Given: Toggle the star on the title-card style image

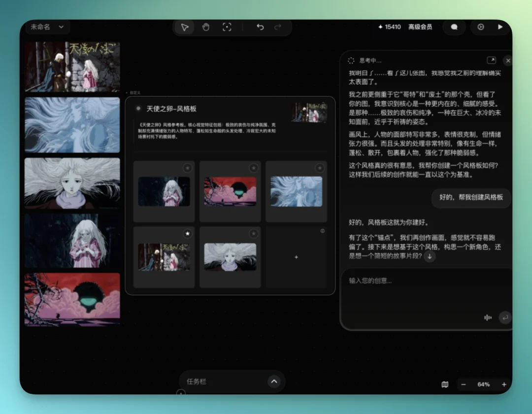Looking at the screenshot, I should point(188,234).
